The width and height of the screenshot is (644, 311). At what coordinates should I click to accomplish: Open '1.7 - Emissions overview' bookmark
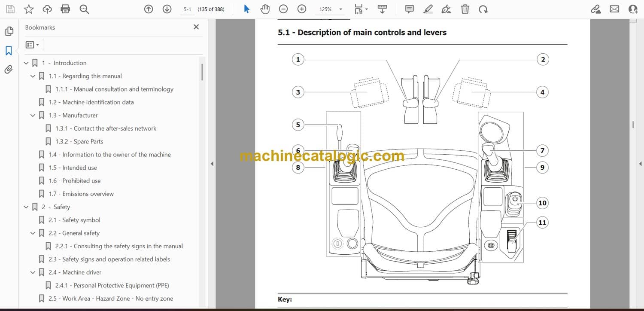point(81,194)
